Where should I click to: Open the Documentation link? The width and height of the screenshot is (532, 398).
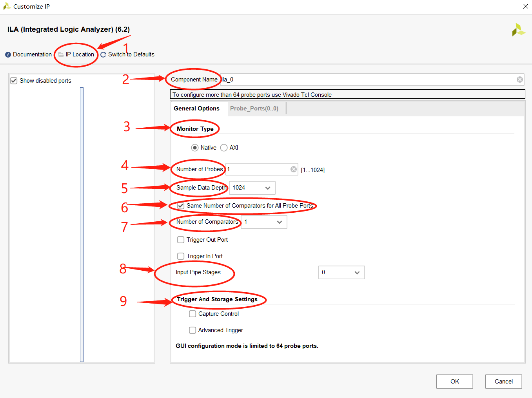coord(32,54)
